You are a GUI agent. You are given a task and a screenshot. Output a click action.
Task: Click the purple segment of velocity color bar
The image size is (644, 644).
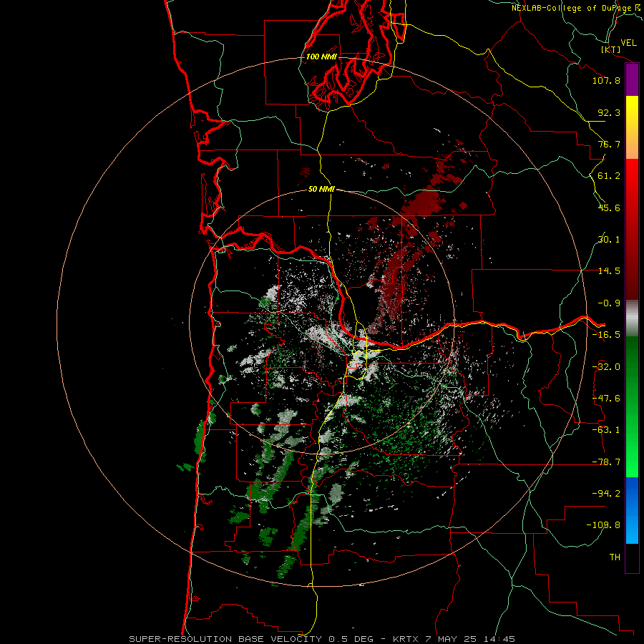point(632,80)
